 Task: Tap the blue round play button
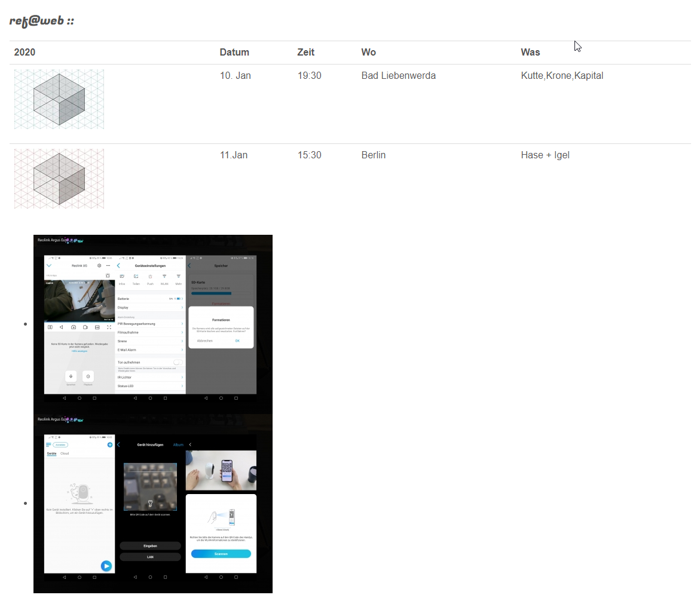pos(106,566)
